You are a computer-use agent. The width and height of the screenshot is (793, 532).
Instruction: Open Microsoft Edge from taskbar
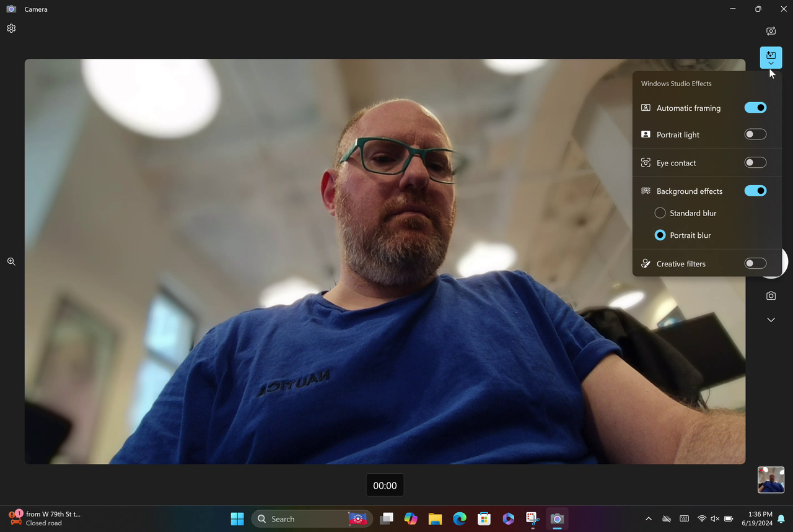click(459, 519)
